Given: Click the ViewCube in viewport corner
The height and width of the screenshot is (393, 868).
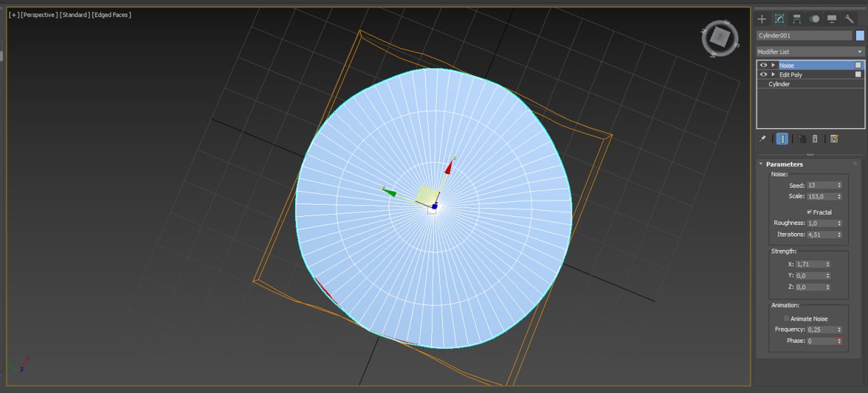Looking at the screenshot, I should [720, 39].
